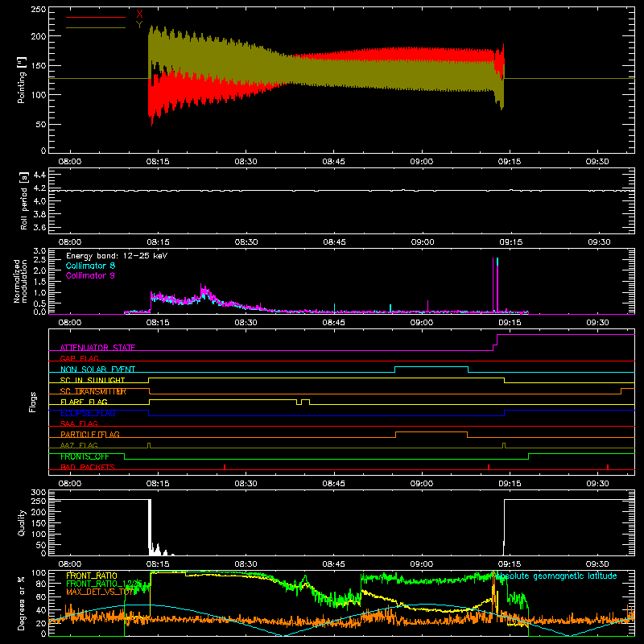The image size is (644, 644).
Task: Click the 'Normalized modulation' axis title
Action: coord(20,281)
